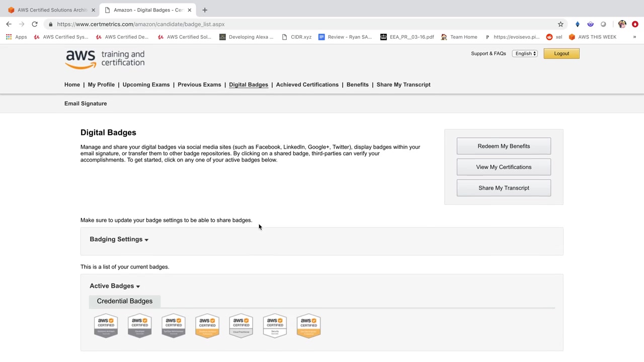Image resolution: width=644 pixels, height=362 pixels.
Task: Click the purple bowl-shaped extension icon
Action: coord(590,24)
